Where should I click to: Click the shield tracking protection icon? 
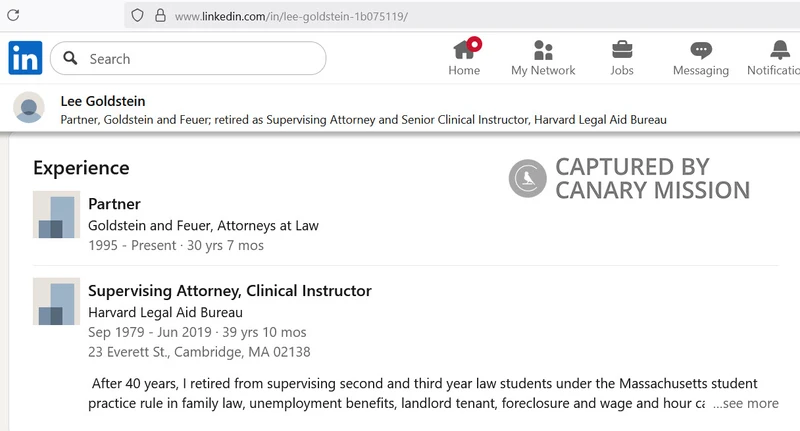click(137, 15)
